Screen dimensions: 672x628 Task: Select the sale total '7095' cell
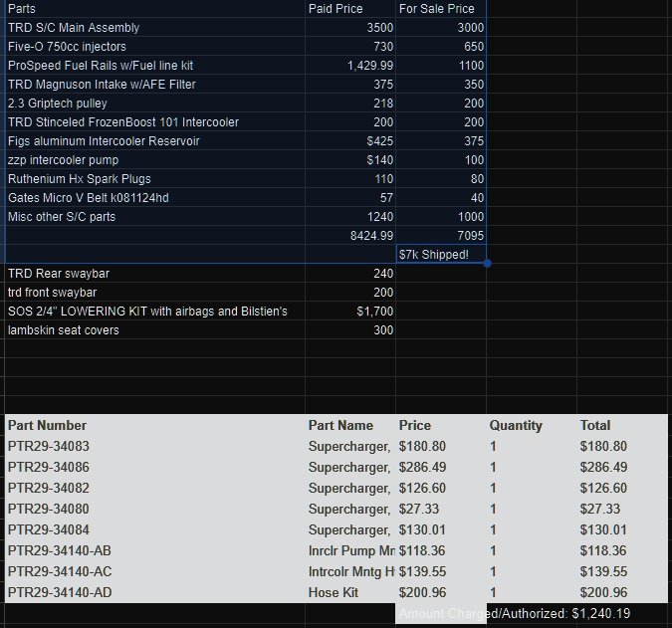tap(441, 235)
